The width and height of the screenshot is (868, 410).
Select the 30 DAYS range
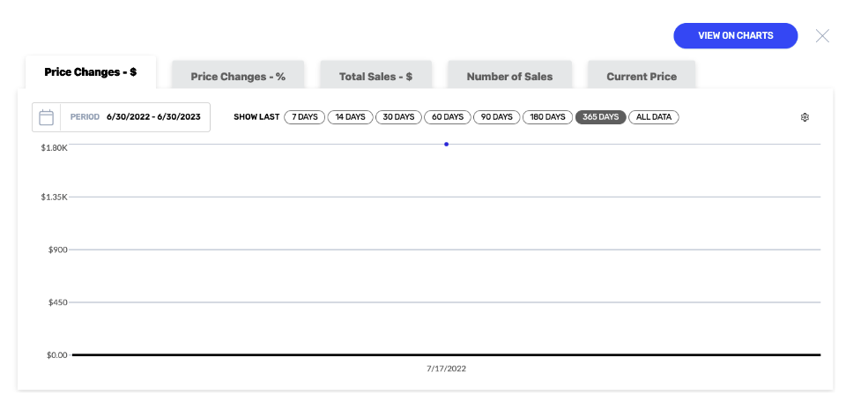[398, 117]
